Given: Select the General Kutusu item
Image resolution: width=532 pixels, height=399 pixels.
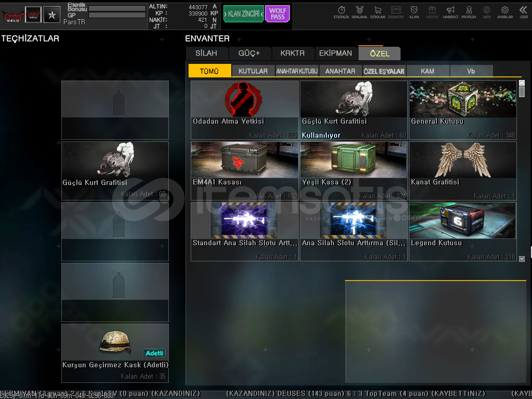Looking at the screenshot, I should point(463,110).
